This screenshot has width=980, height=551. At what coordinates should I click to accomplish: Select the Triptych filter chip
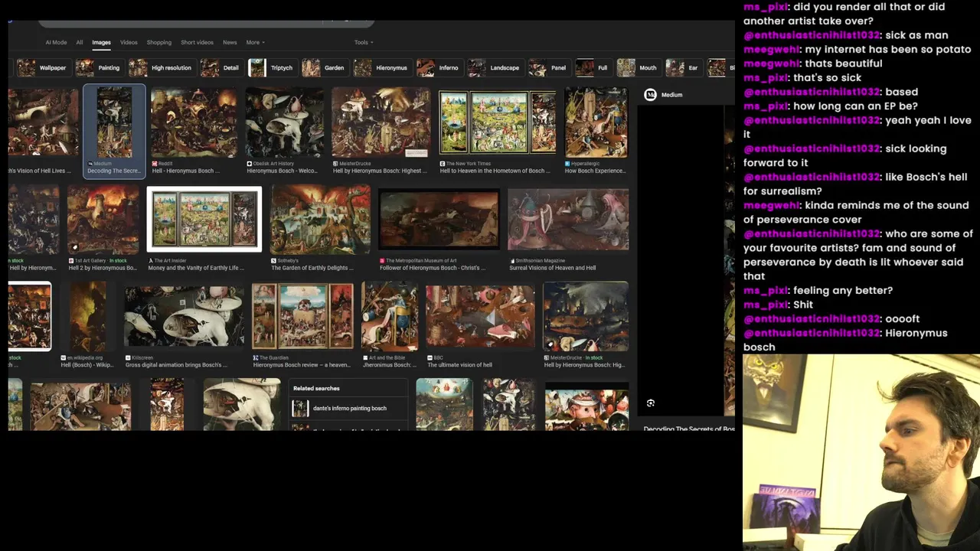(x=272, y=68)
